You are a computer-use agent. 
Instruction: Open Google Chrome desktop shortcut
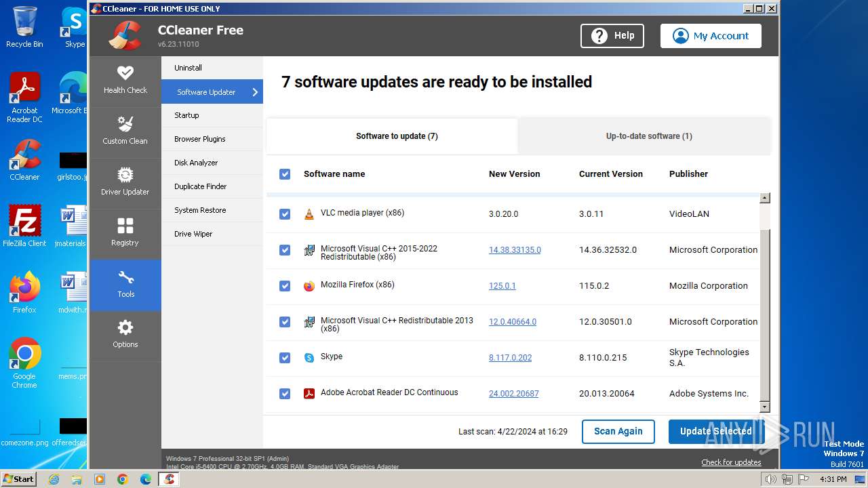[x=24, y=363]
